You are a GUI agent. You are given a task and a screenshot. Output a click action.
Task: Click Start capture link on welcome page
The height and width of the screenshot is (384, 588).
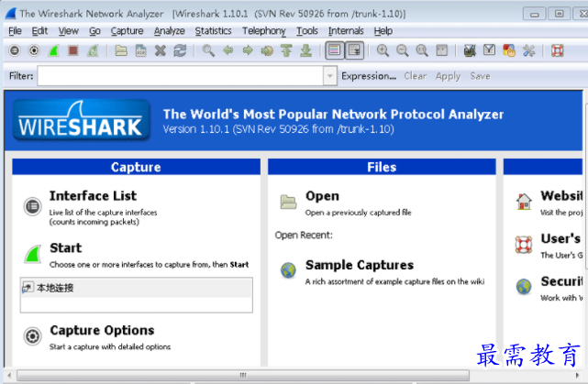click(66, 247)
